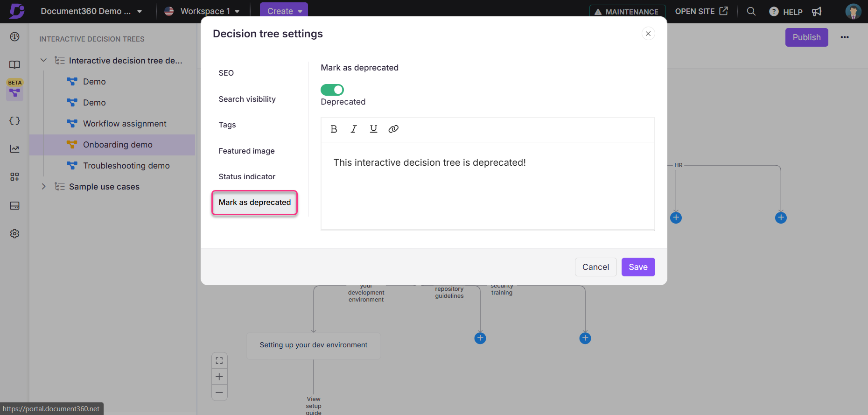The image size is (868, 415).
Task: Collapse the Interactive decision tree de... folder
Action: pos(43,60)
